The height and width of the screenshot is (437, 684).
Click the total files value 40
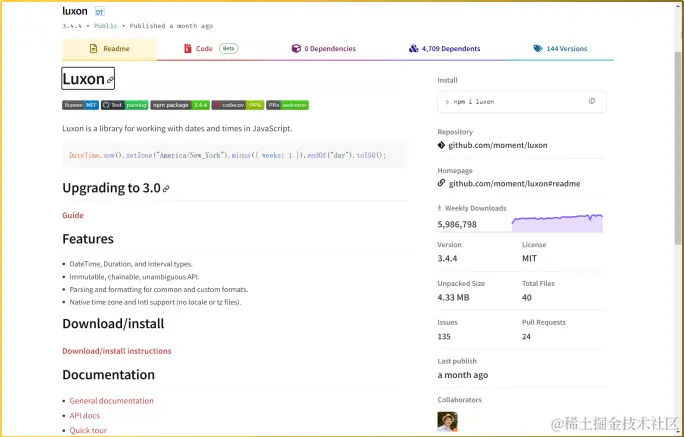tap(527, 298)
